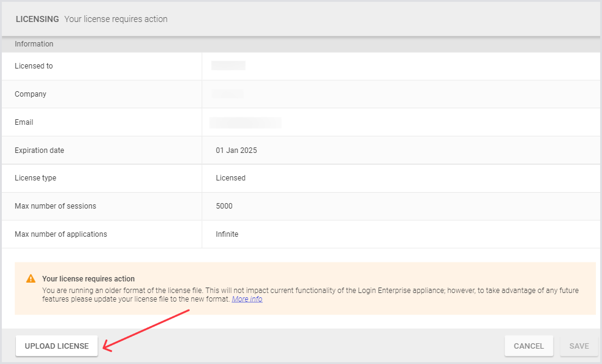Click the License type value Licensed
Screen dimensions: 602x364
230,178
